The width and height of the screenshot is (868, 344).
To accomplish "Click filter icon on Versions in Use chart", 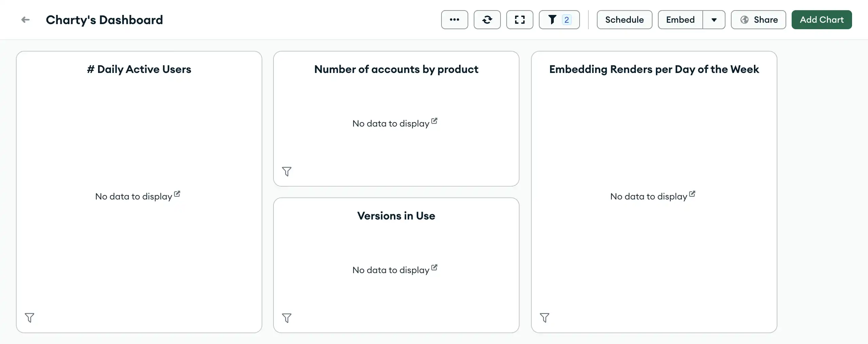I will (287, 318).
